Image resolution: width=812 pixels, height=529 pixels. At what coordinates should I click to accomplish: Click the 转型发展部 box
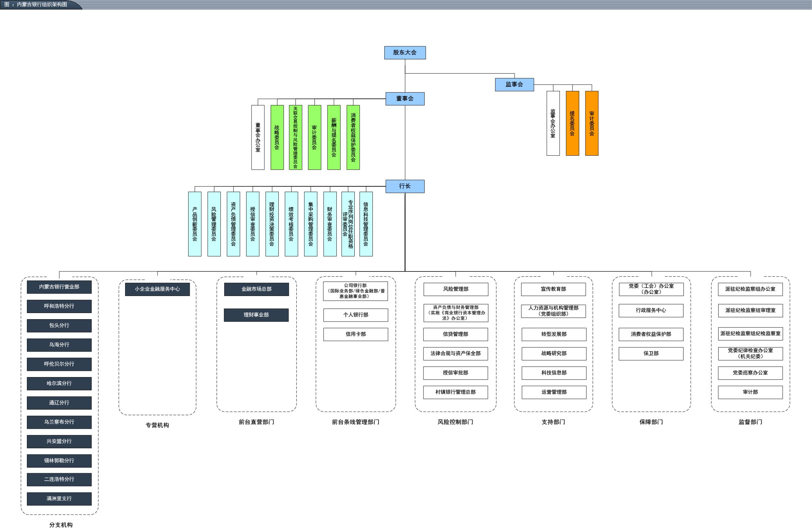(554, 334)
